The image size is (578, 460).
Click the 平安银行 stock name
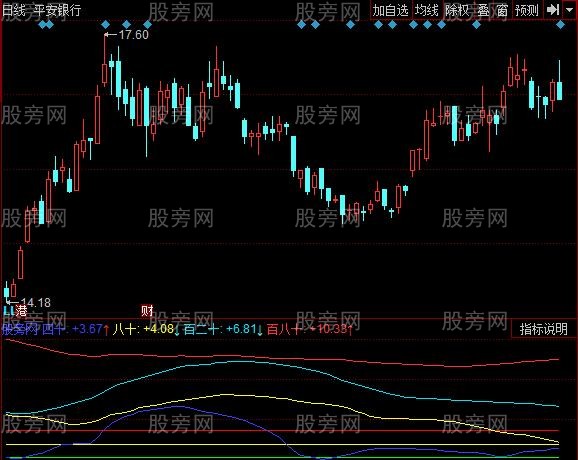click(57, 10)
